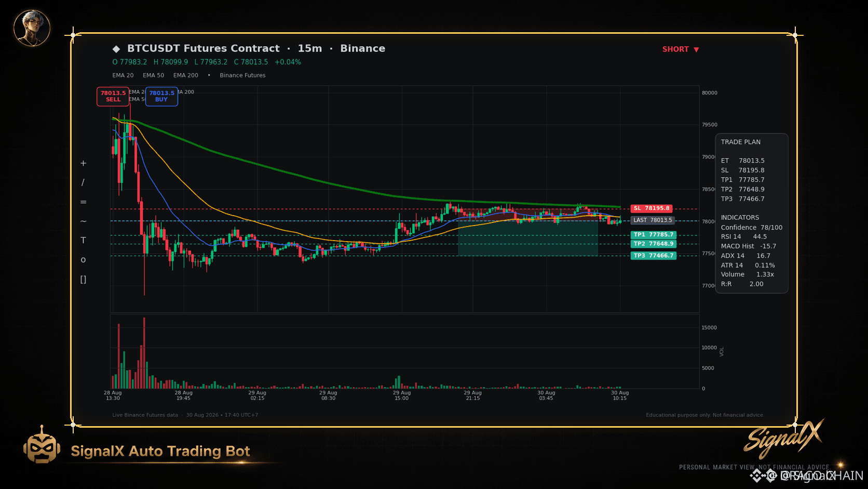This screenshot has width=868, height=489.
Task: Select the EMA 20 indicator label
Action: (x=123, y=75)
